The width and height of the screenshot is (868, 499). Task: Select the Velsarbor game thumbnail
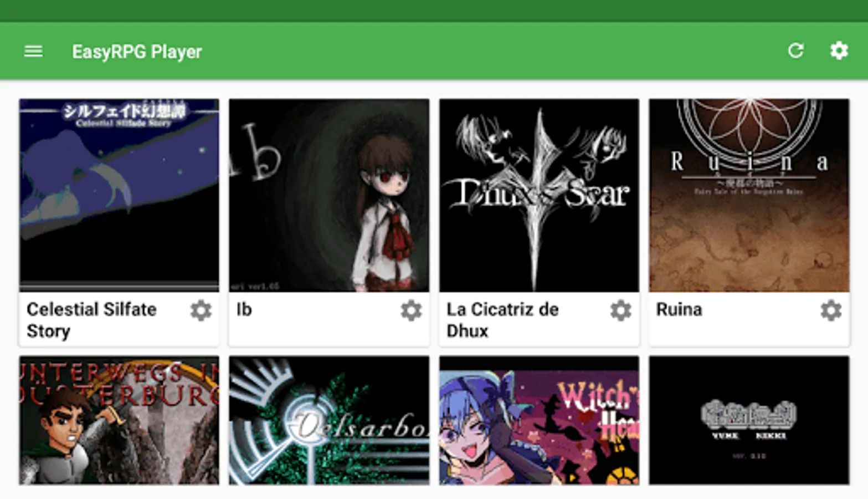coord(329,420)
